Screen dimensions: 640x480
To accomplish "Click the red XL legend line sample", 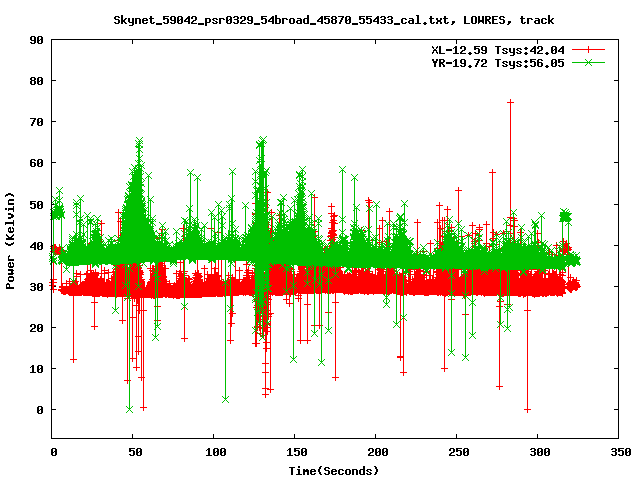I will [588, 50].
